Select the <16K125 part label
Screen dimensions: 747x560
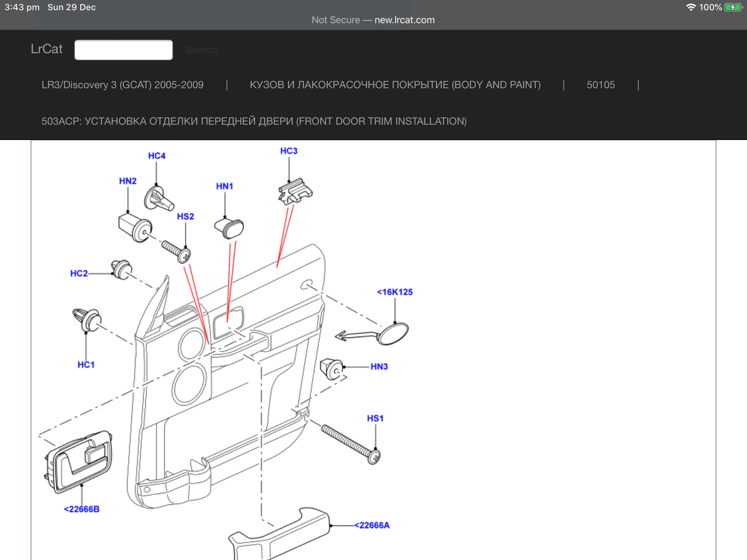coord(395,292)
